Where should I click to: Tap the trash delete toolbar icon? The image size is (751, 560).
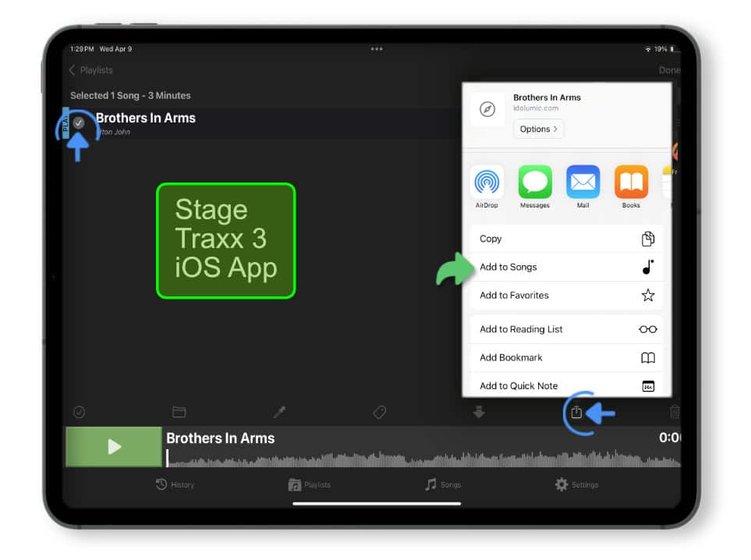pyautogui.click(x=675, y=412)
